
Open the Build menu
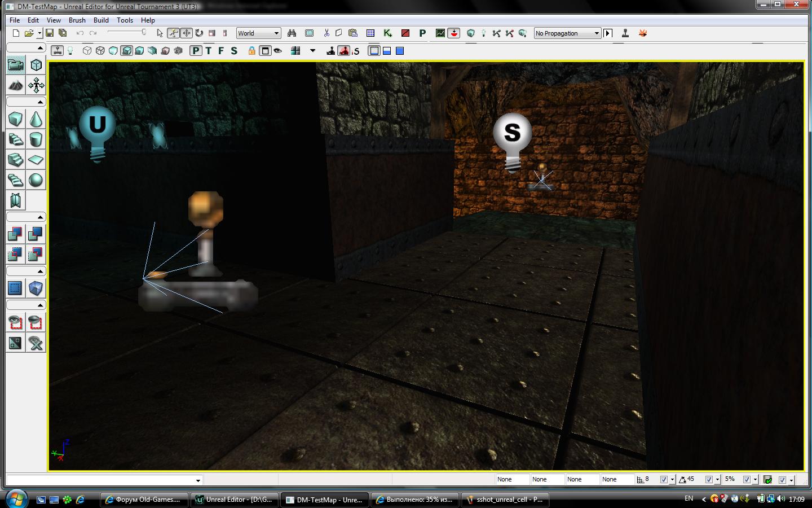[x=101, y=20]
